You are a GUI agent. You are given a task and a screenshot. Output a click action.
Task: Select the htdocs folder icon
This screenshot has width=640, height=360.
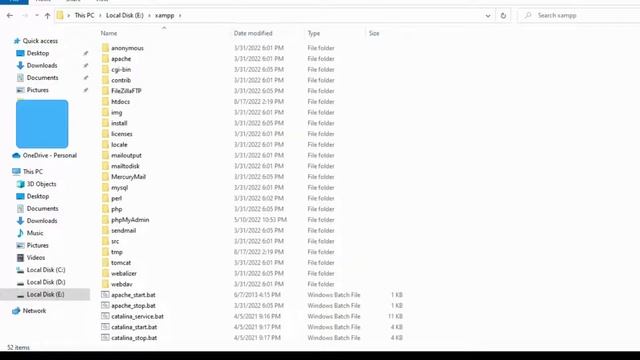(105, 102)
